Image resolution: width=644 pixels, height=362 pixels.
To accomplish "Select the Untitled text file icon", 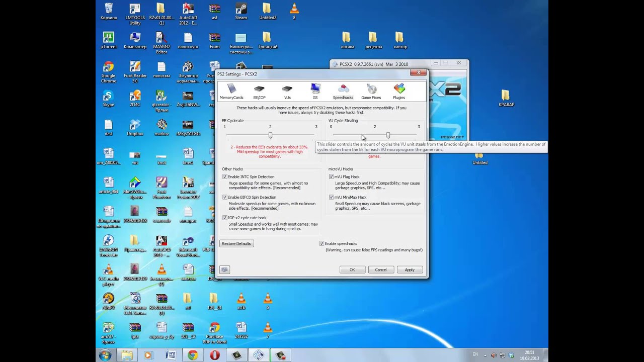I will [480, 157].
